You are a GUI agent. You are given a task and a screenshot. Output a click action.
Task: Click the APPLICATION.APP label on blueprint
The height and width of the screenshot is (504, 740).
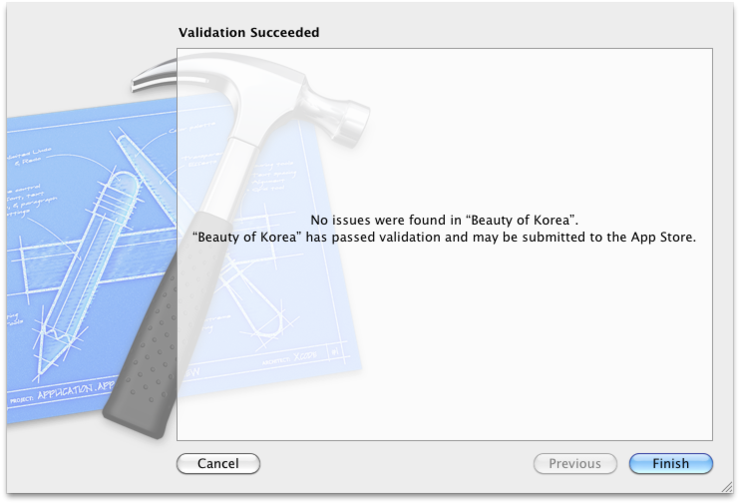[x=76, y=391]
